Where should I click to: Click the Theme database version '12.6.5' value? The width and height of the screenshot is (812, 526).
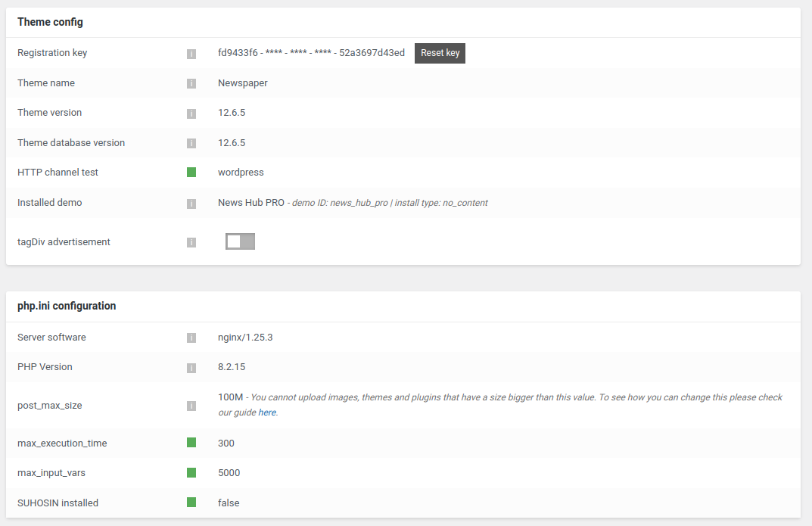point(232,143)
